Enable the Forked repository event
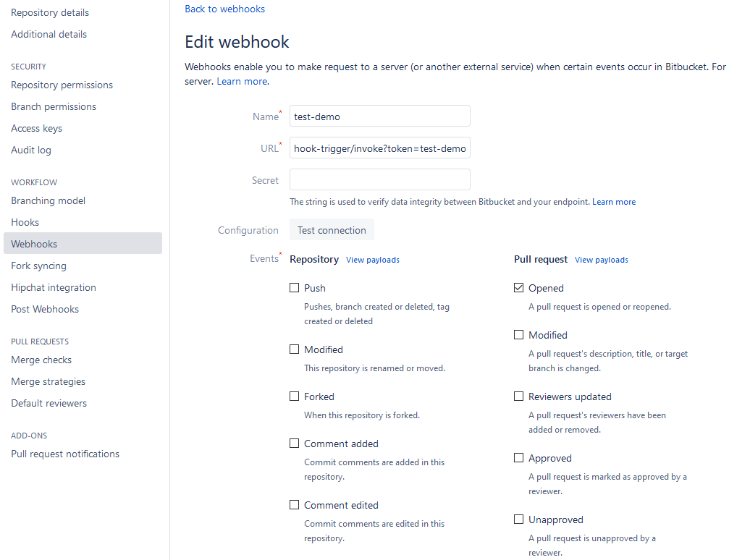729x560 pixels. (294, 396)
